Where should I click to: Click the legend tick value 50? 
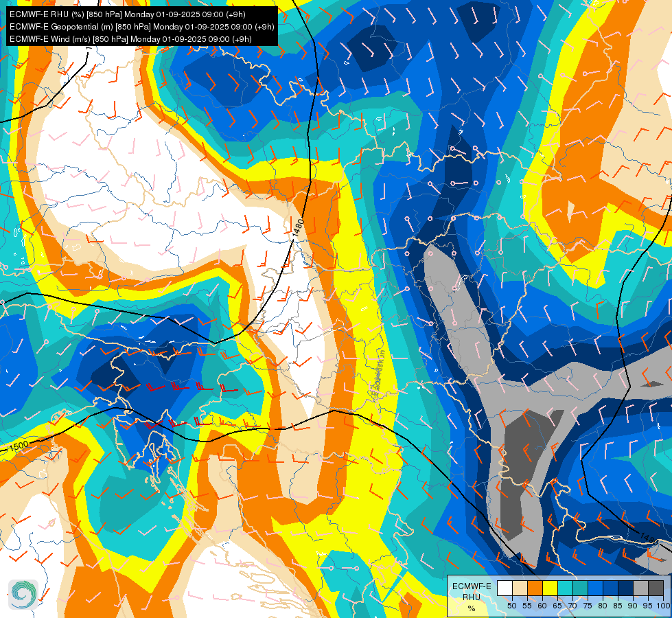point(511,606)
